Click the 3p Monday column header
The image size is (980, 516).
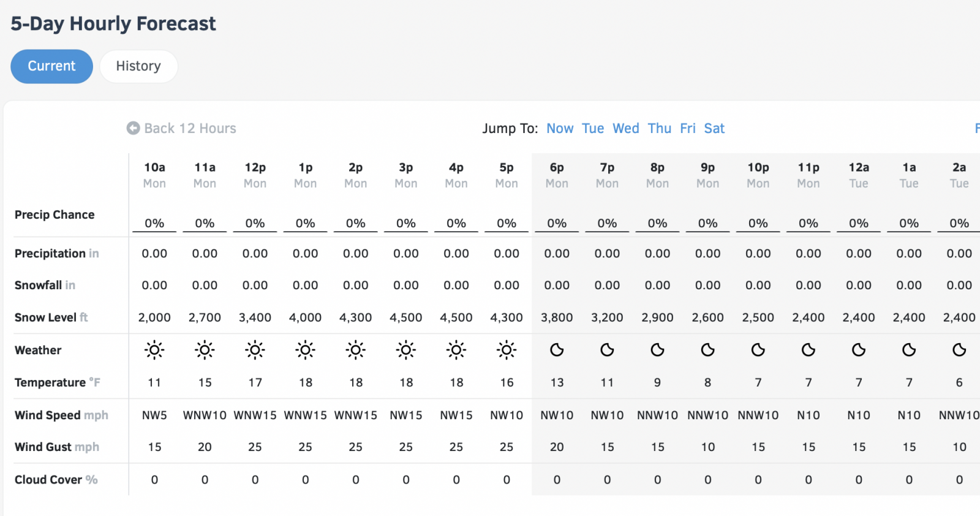[406, 175]
